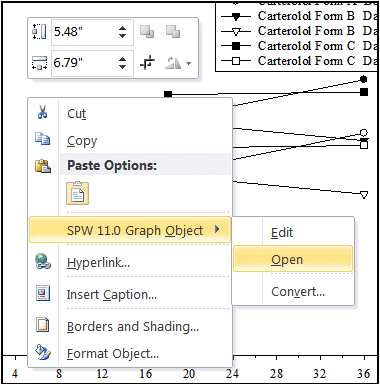Select Edit in the submenu
This screenshot has height=385, width=380.
293,232
